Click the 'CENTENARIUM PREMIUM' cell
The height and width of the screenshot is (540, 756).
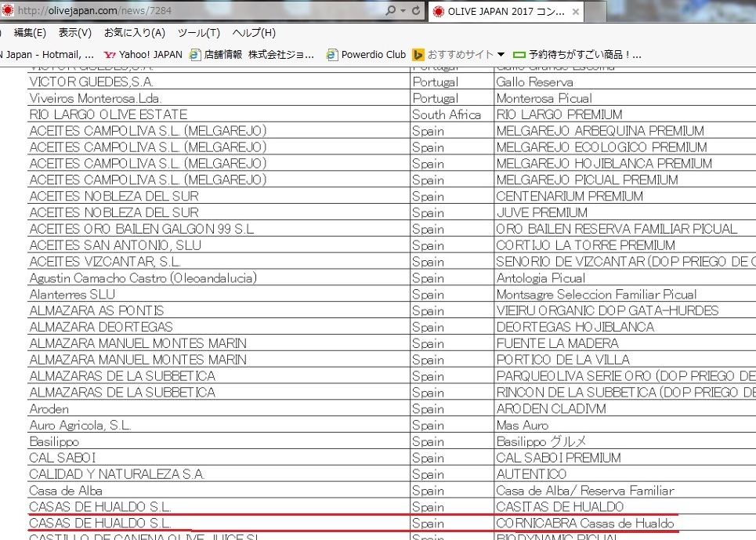(x=625, y=197)
